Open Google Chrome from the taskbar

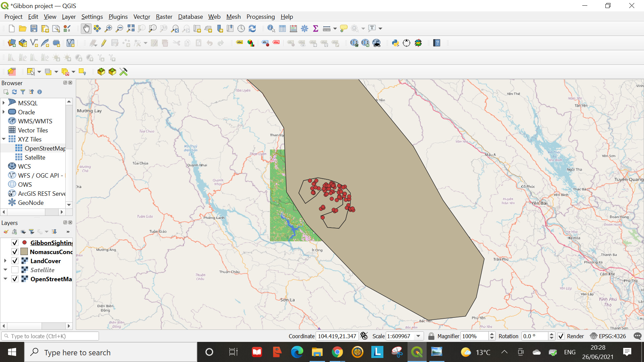337,352
